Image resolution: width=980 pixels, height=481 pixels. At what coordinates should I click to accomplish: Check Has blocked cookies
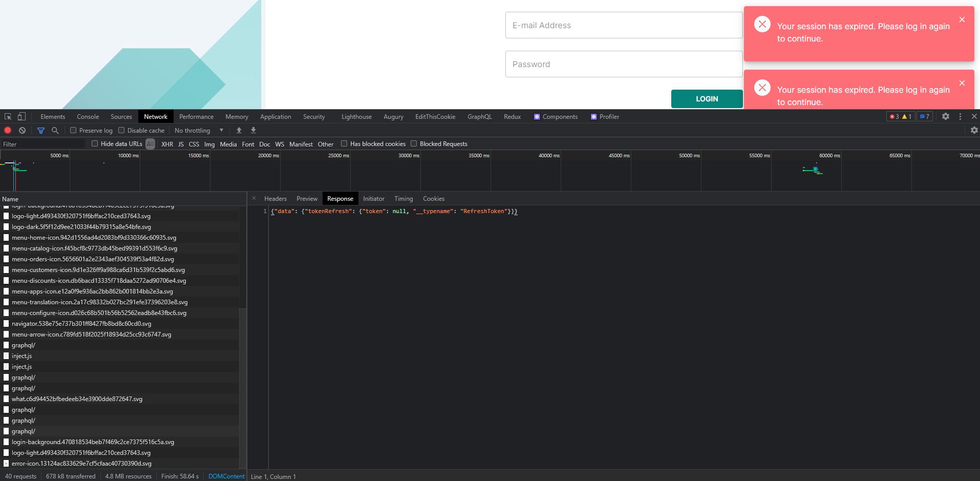(344, 143)
